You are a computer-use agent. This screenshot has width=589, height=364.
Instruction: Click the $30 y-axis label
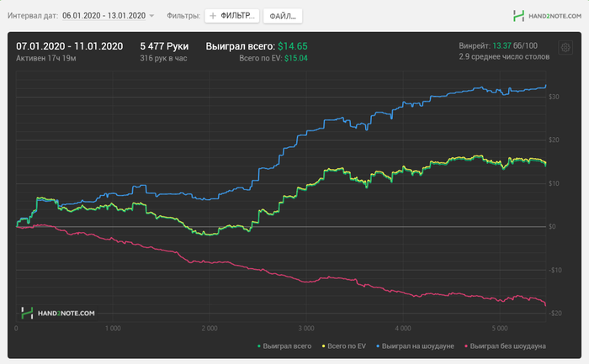click(x=554, y=97)
